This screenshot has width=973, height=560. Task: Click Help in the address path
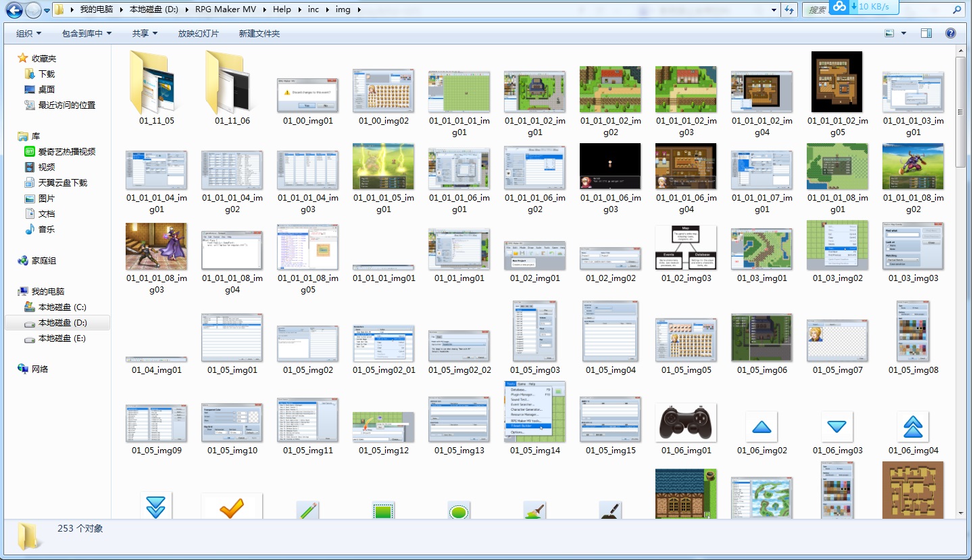(282, 9)
